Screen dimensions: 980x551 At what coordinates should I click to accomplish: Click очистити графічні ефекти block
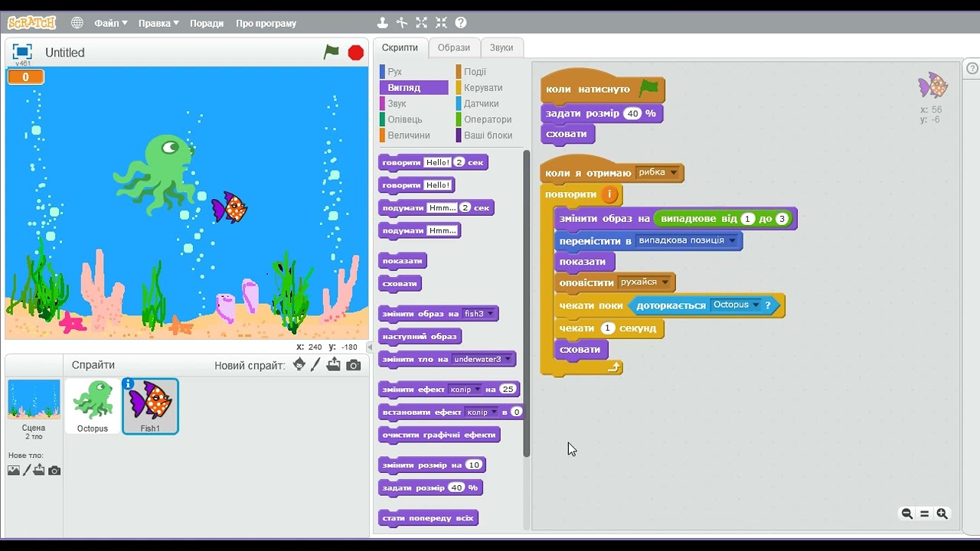pos(439,435)
